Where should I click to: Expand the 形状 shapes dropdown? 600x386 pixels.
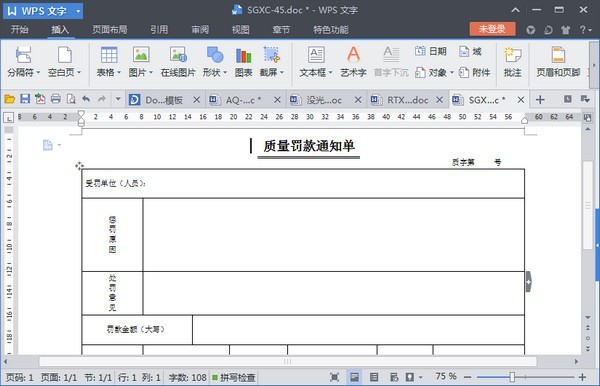tap(225, 73)
